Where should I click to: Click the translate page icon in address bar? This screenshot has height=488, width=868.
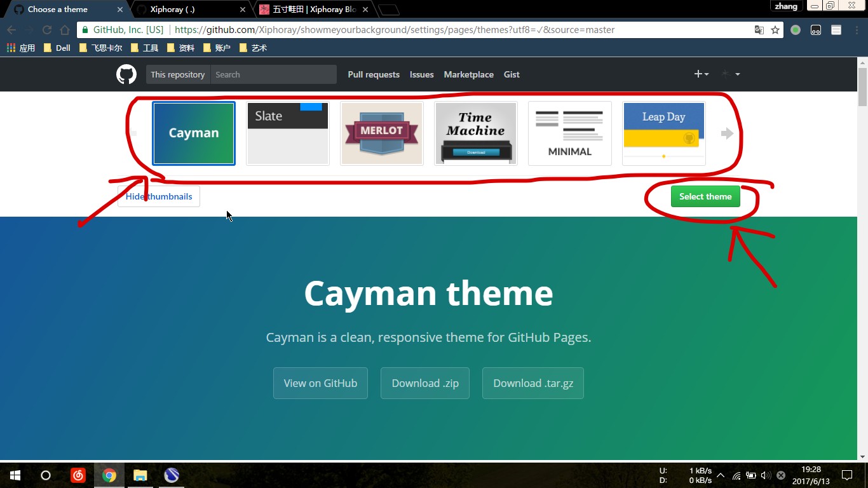(x=759, y=30)
